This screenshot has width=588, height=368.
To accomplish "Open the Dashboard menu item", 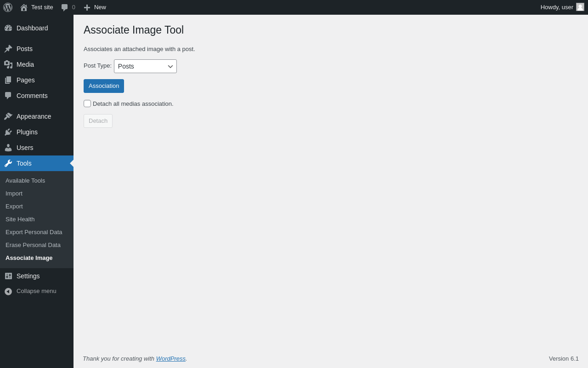I will [x=37, y=28].
